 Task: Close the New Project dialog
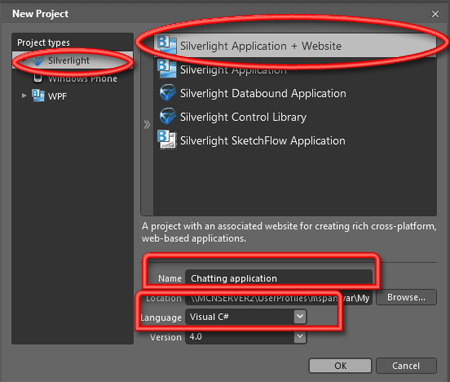[435, 14]
